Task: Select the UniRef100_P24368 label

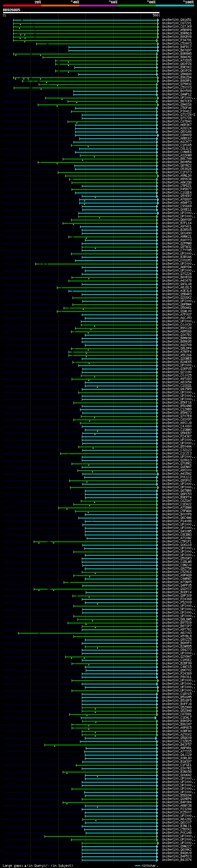Action: pyautogui.click(x=177, y=599)
